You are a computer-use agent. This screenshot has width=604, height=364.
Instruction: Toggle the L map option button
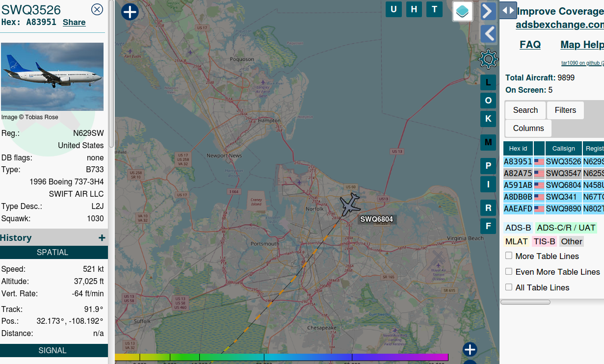[x=488, y=82]
